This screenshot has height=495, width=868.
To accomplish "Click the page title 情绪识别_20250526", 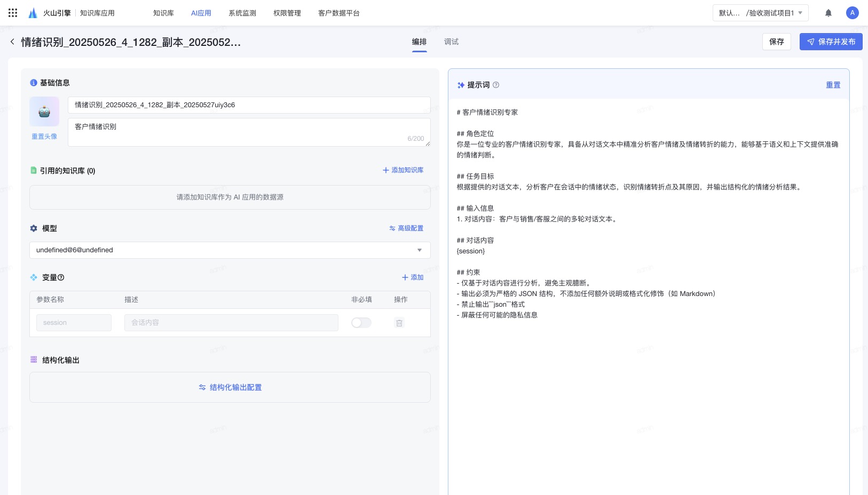I will click(131, 42).
